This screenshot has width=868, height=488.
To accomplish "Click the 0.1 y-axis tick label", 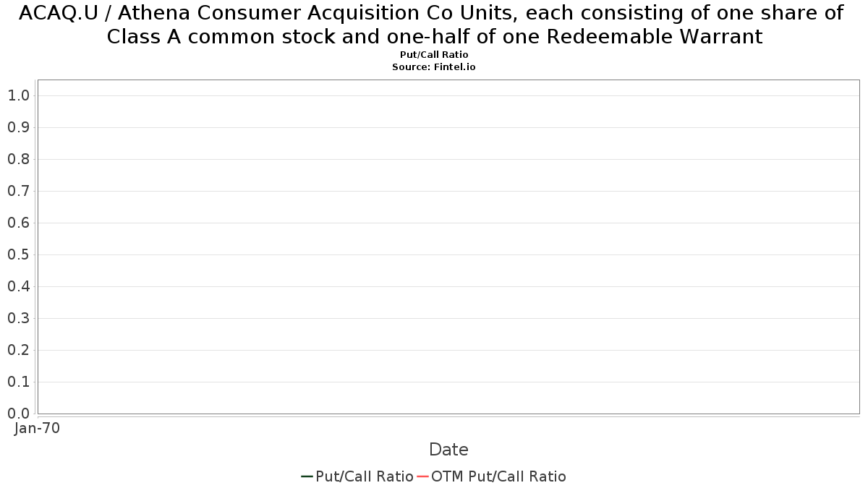I will coord(18,382).
